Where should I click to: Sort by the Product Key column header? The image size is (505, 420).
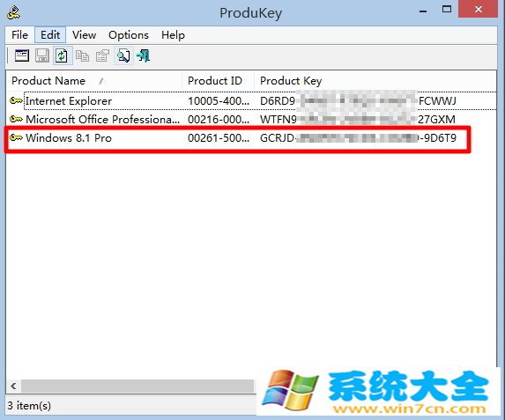coord(375,80)
